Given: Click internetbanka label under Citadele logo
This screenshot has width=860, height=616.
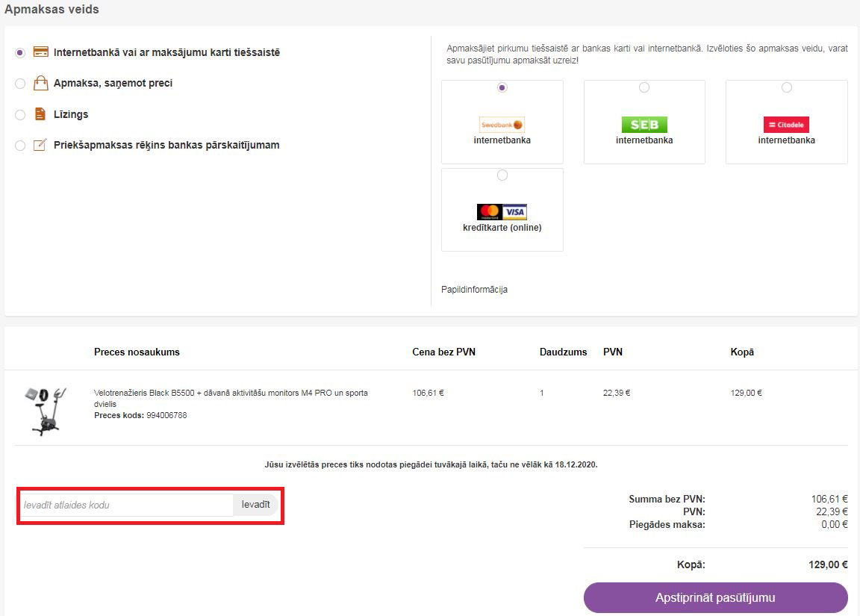Looking at the screenshot, I should point(787,140).
